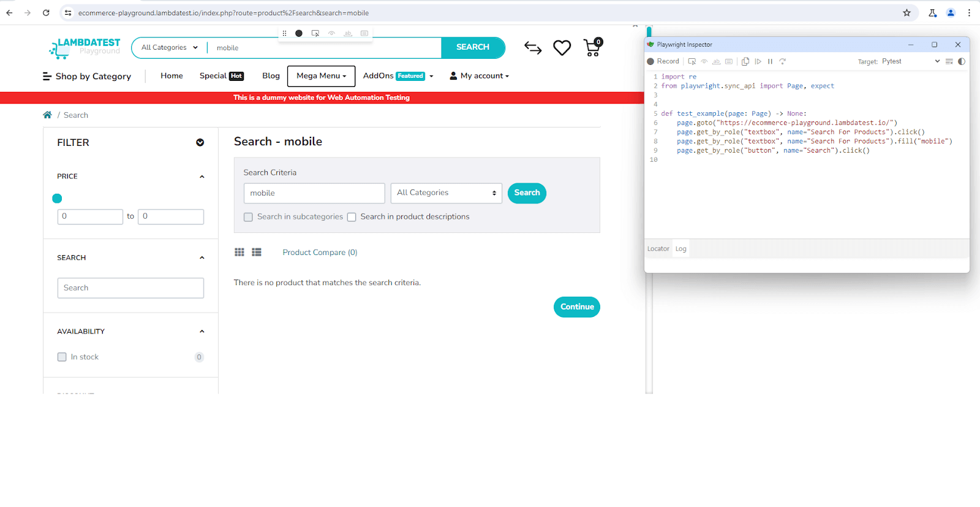
Task: Click the home icon in breadcrumb
Action: coord(47,115)
